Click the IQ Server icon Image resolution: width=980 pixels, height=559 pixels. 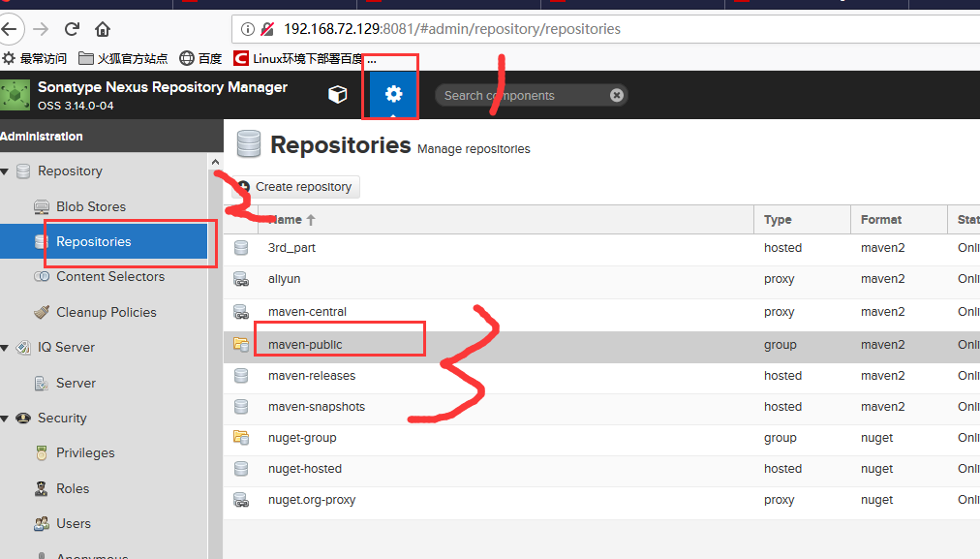[23, 348]
